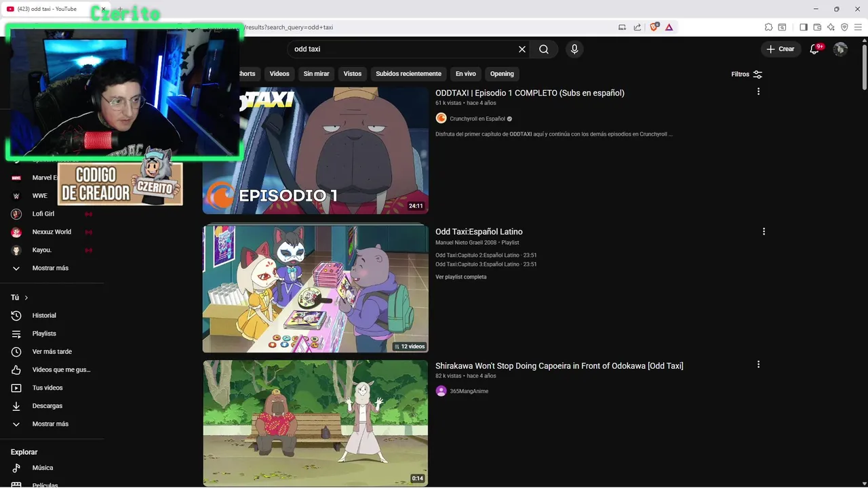This screenshot has height=488, width=868.
Task: Open the Crunchyroll en Español channel name
Action: click(477, 119)
